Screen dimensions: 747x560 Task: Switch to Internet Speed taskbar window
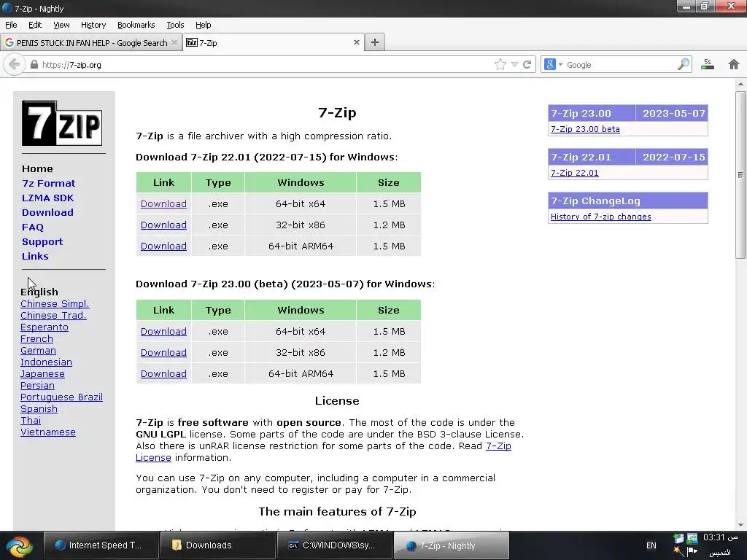[101, 545]
